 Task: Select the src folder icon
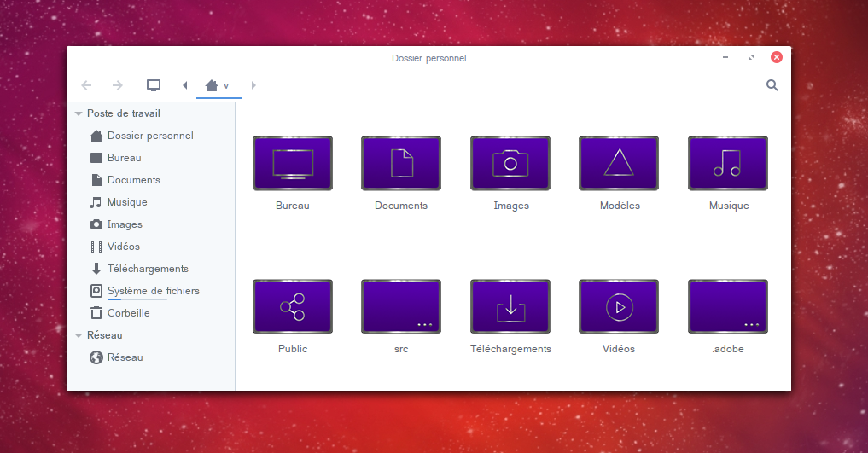(401, 306)
